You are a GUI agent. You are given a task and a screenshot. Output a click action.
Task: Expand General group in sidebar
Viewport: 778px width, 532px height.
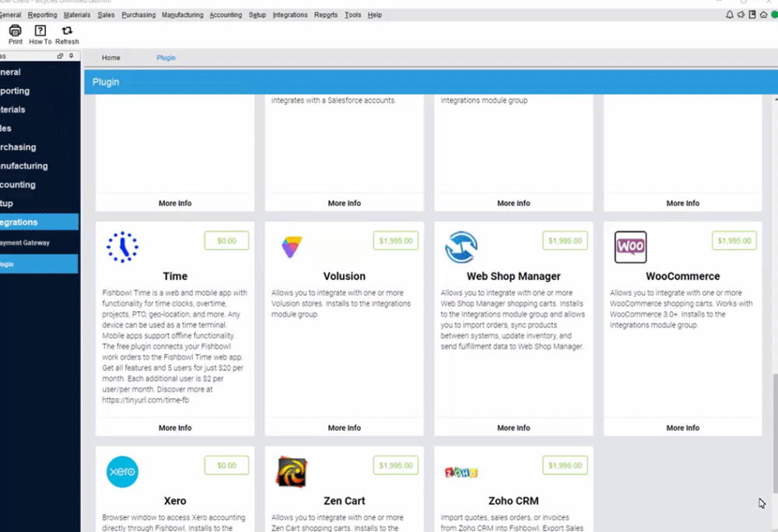tap(39, 72)
